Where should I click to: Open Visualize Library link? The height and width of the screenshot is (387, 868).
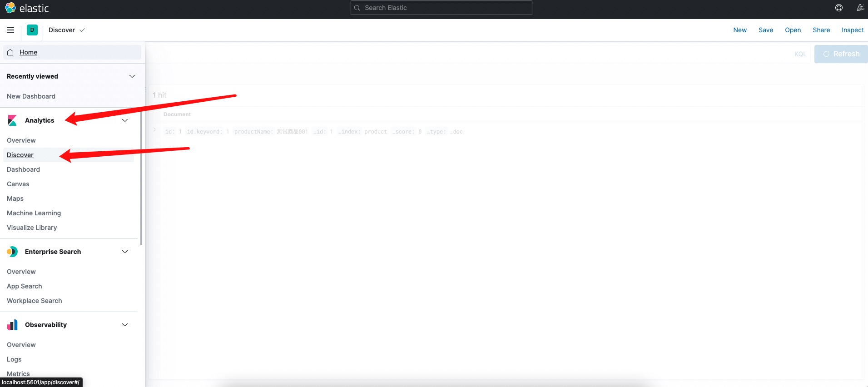click(32, 228)
